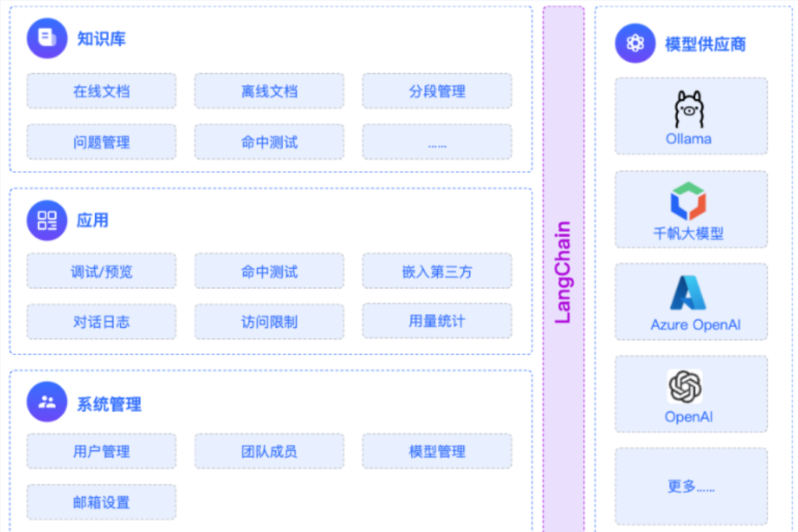Expand the 更多...... model providers box
This screenshot has width=798, height=532.
(690, 486)
